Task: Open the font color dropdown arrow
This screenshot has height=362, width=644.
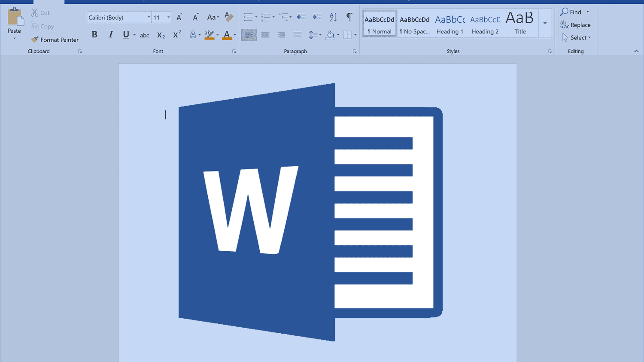Action: click(x=235, y=35)
